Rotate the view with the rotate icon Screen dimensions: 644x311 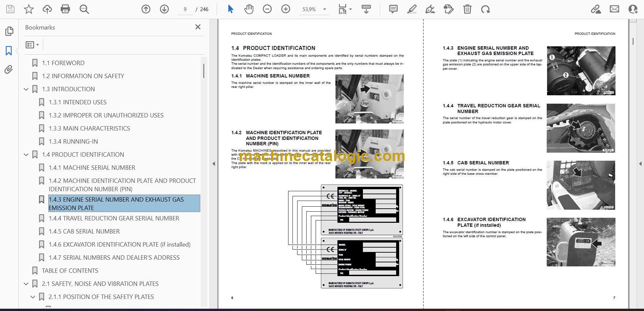click(486, 9)
